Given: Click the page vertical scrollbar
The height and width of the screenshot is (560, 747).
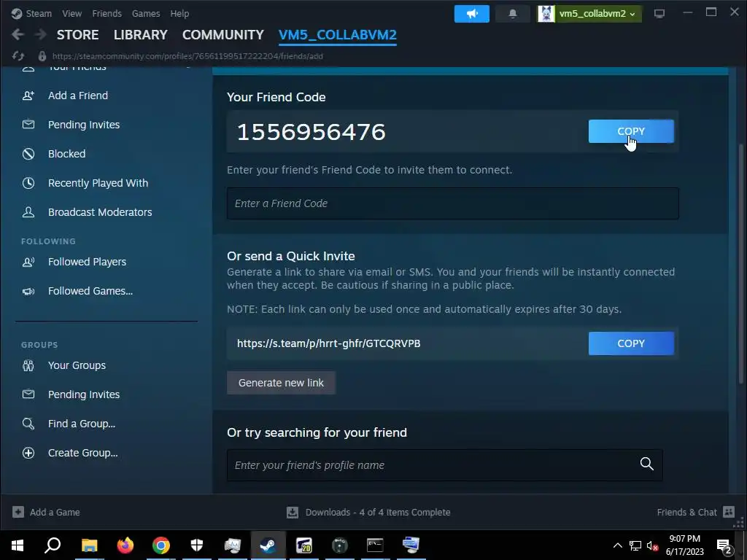Looking at the screenshot, I should [x=740, y=264].
